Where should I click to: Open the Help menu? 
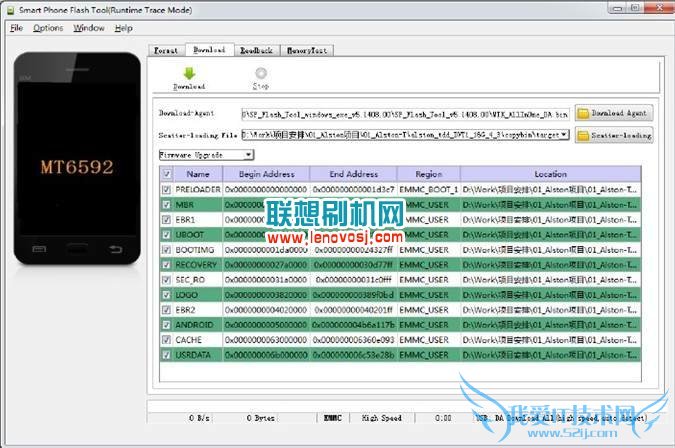(x=124, y=28)
